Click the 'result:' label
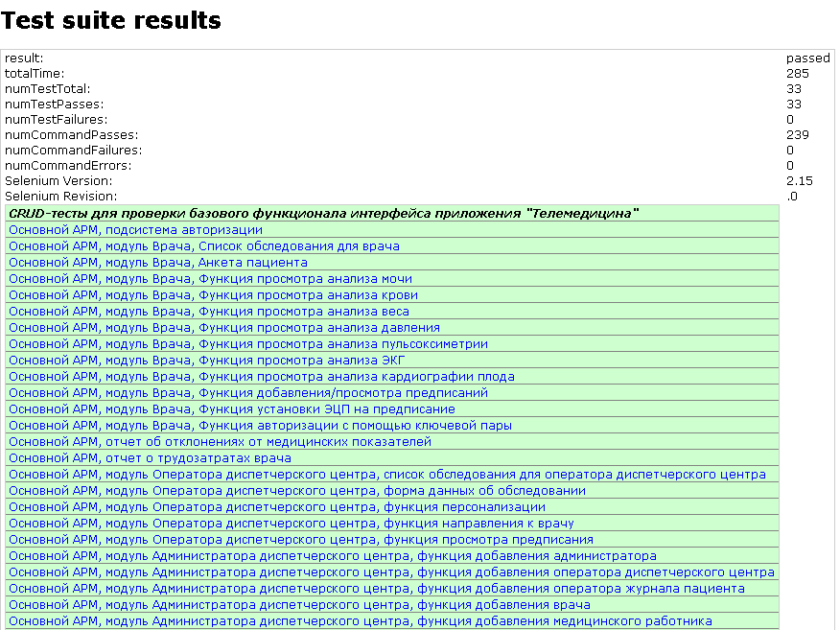The image size is (840, 630). click(x=24, y=58)
